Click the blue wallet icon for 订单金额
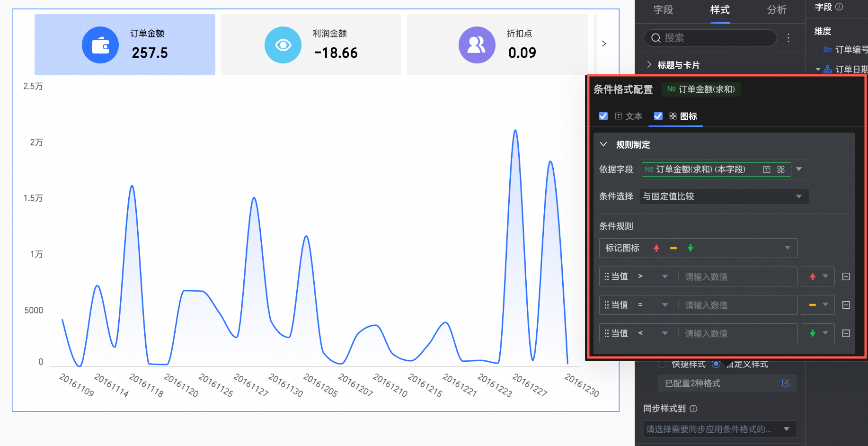 point(100,45)
